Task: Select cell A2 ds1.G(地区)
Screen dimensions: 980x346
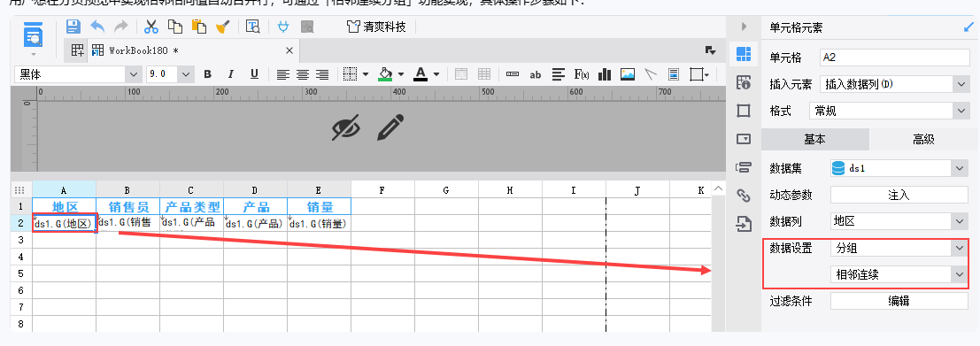Action: pyautogui.click(x=65, y=224)
